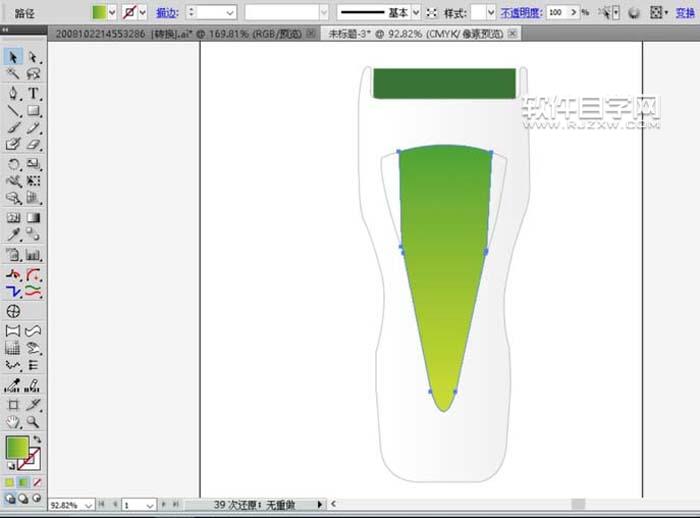Select the Paintbrush tool
Screen dimensions: 700x518
click(13, 128)
